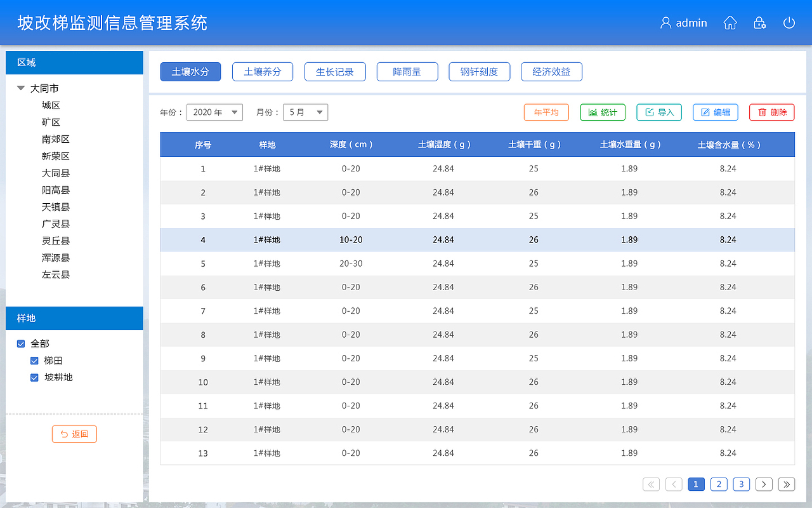Open the 统计 statistics chart function
Screen dimensions: 812x508
(603, 112)
